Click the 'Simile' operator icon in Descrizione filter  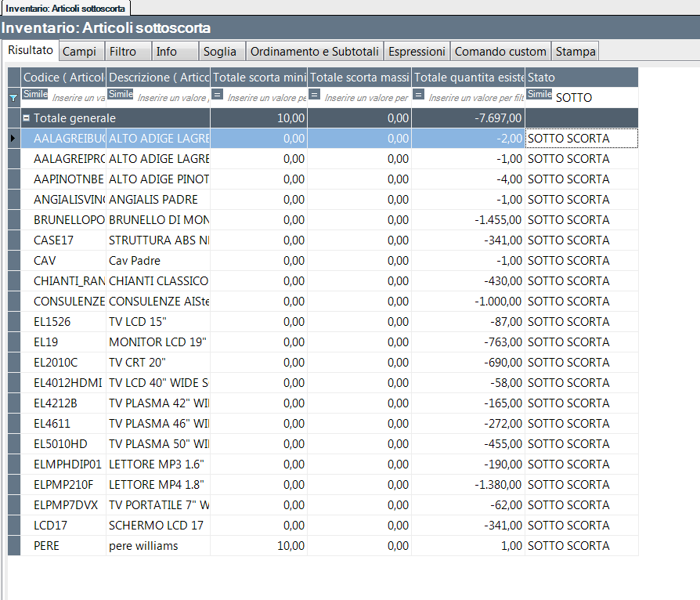click(x=120, y=94)
